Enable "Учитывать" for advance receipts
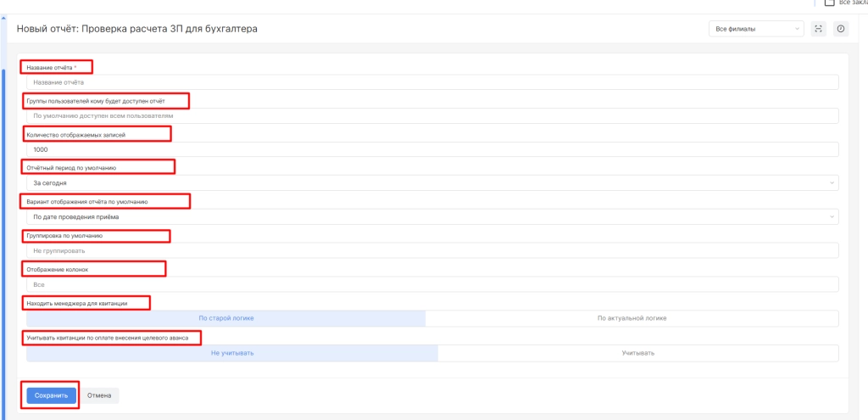The height and width of the screenshot is (420, 868). point(637,353)
